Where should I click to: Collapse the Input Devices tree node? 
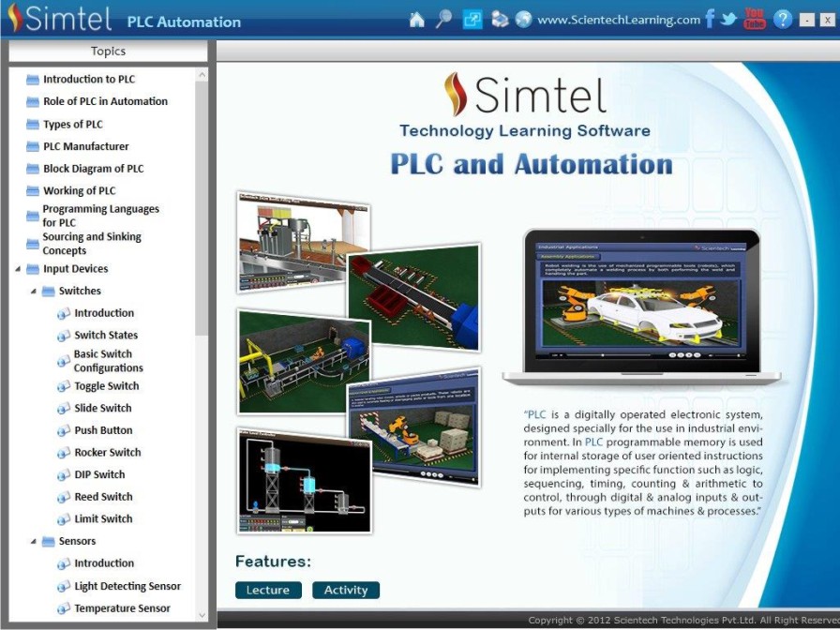[18, 269]
